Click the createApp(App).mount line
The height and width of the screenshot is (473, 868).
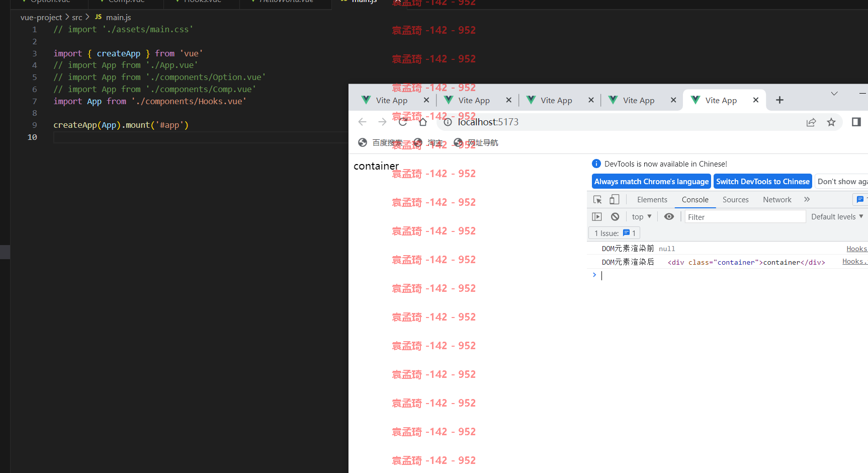pyautogui.click(x=121, y=125)
